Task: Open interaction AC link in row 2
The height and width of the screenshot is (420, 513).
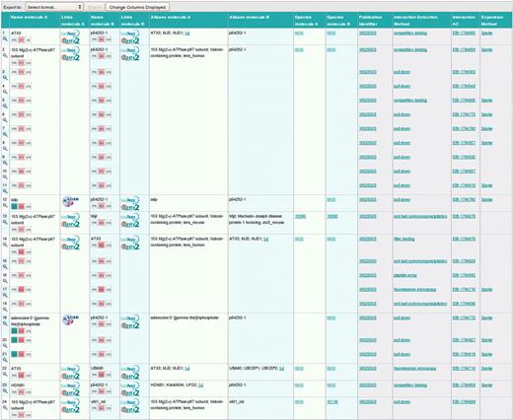Action: click(464, 50)
